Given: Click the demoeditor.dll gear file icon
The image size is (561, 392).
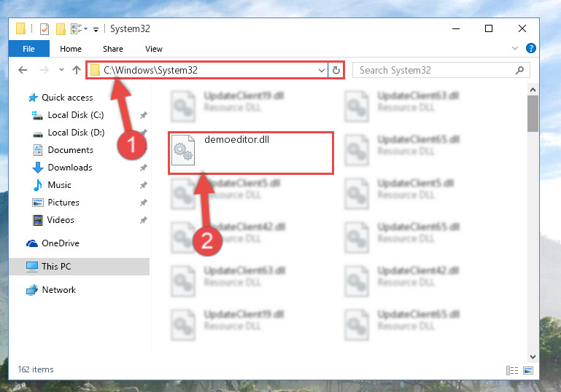Looking at the screenshot, I should coord(183,150).
